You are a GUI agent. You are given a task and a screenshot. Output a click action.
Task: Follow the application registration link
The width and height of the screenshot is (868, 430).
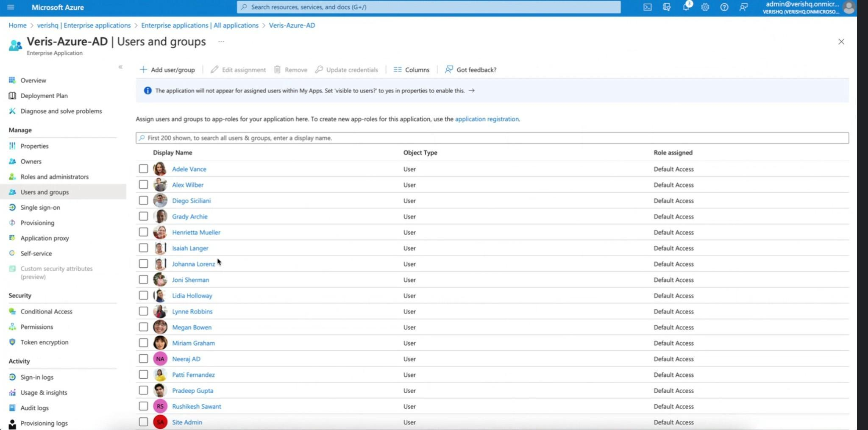pos(487,119)
